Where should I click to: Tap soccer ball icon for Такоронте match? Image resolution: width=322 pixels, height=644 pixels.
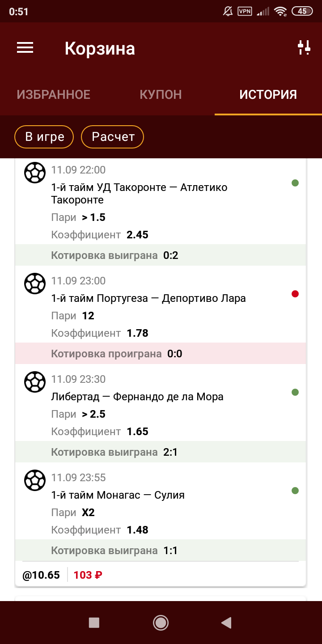click(35, 173)
